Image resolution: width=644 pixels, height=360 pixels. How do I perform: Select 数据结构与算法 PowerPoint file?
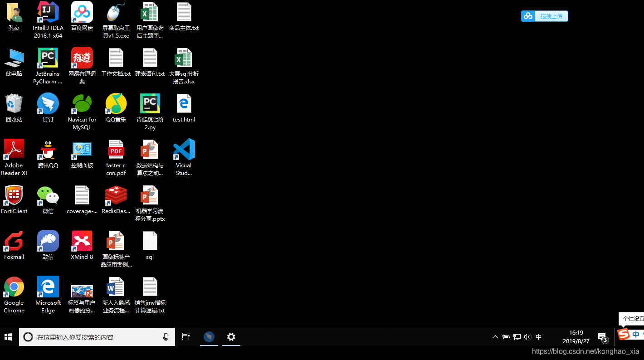pos(150,157)
